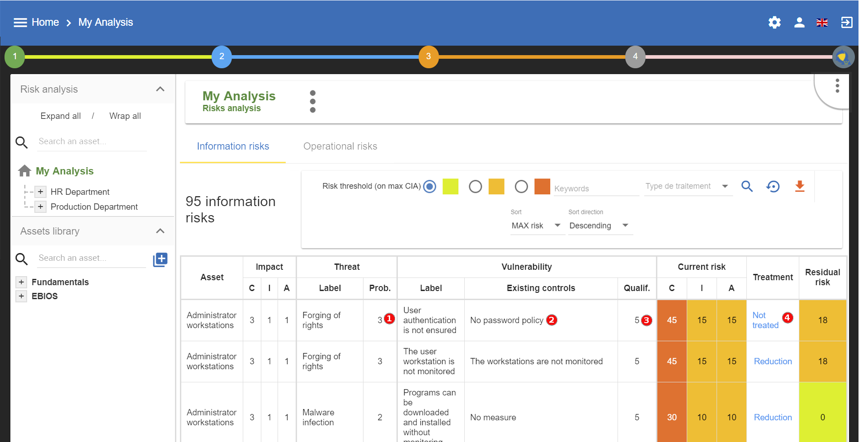The width and height of the screenshot is (868, 442).
Task: Click the logout icon
Action: (x=847, y=23)
